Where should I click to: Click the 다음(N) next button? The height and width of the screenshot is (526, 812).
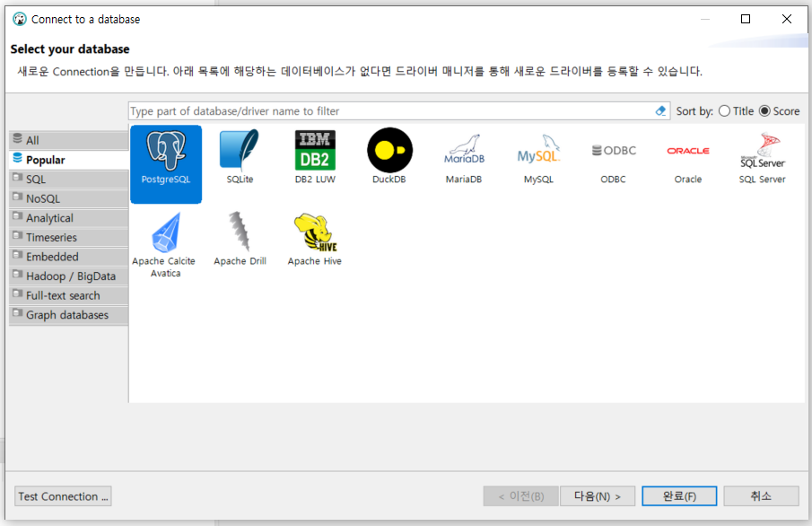point(597,496)
